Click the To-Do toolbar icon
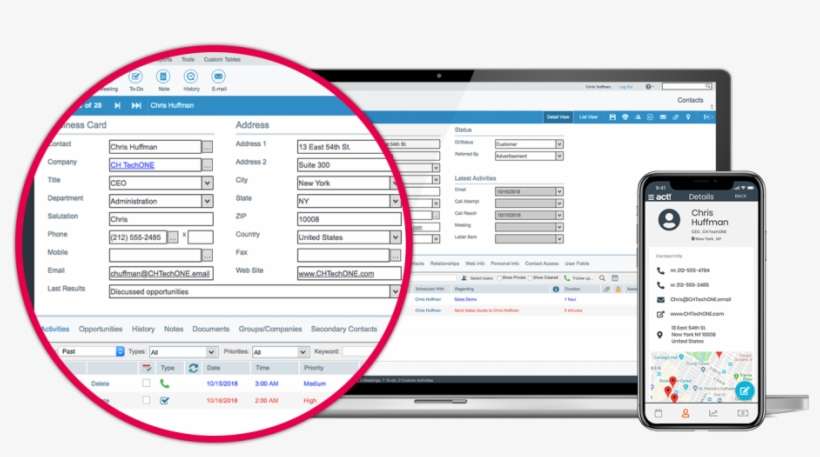This screenshot has height=457, width=820. (136, 77)
